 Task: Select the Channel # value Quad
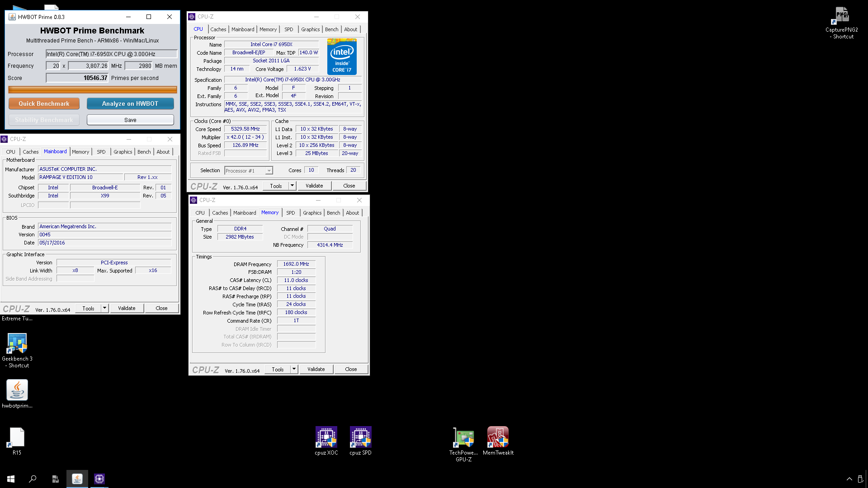330,229
